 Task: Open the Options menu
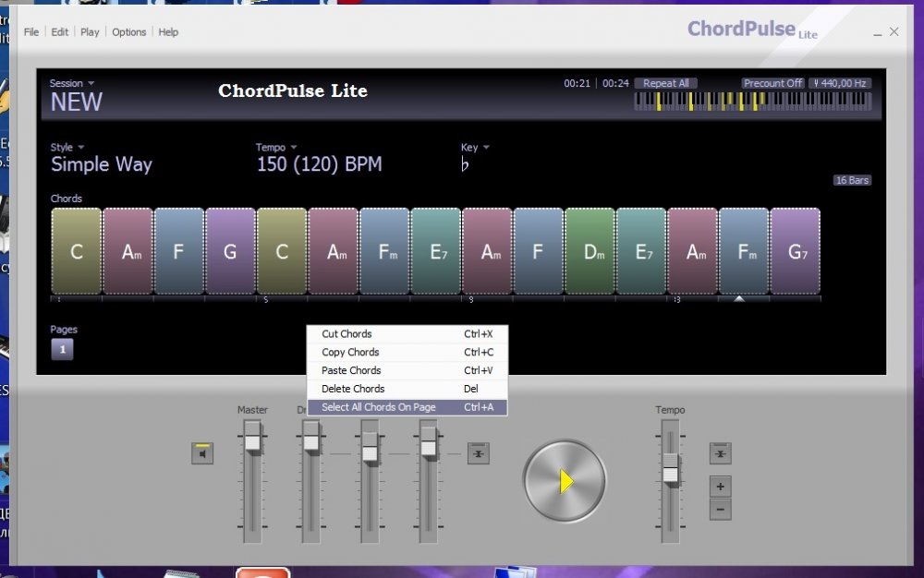pyautogui.click(x=129, y=32)
